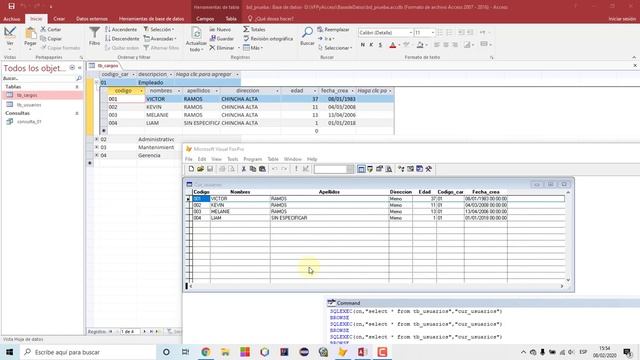Viewport: 640px width, 360px height.
Task: Click the Iniciar sesión link
Action: [622, 19]
